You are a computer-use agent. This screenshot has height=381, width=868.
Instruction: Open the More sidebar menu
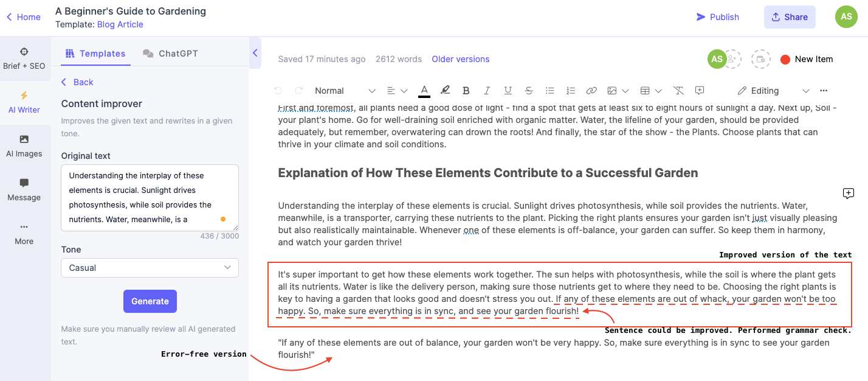pos(24,234)
